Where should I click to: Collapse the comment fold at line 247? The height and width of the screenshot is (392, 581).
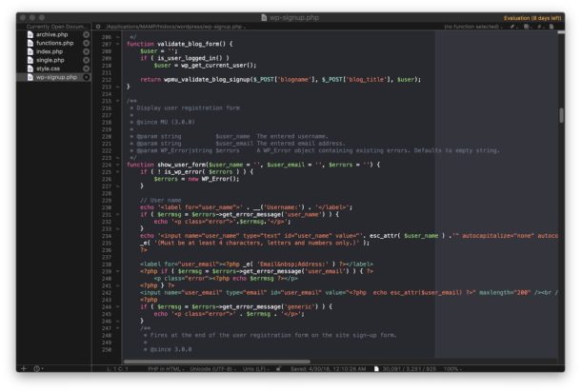pos(118,328)
